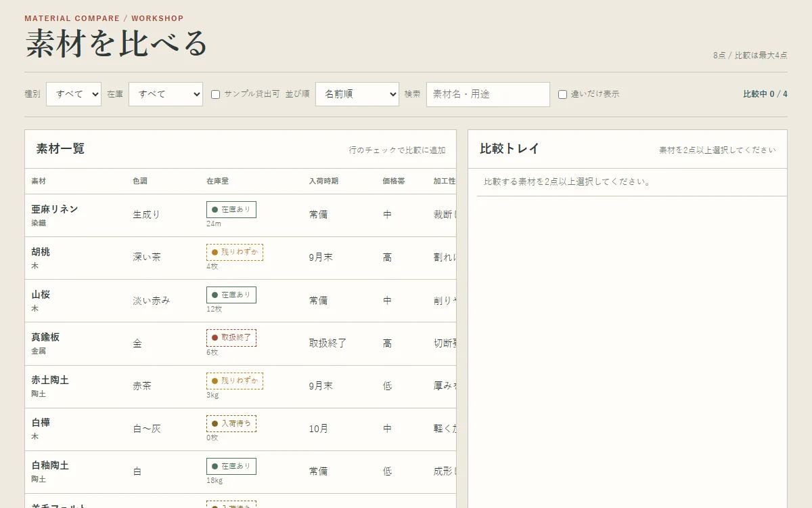Click the 白〜灰 color tone cell

pos(147,429)
